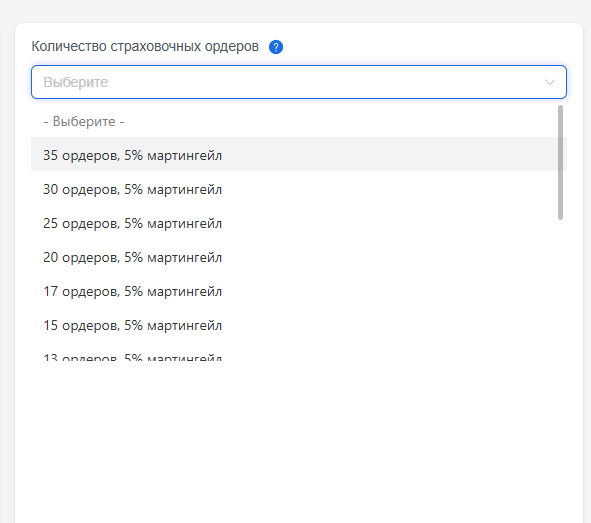Select 30 ордеров, 5% мартингейл option

(299, 189)
